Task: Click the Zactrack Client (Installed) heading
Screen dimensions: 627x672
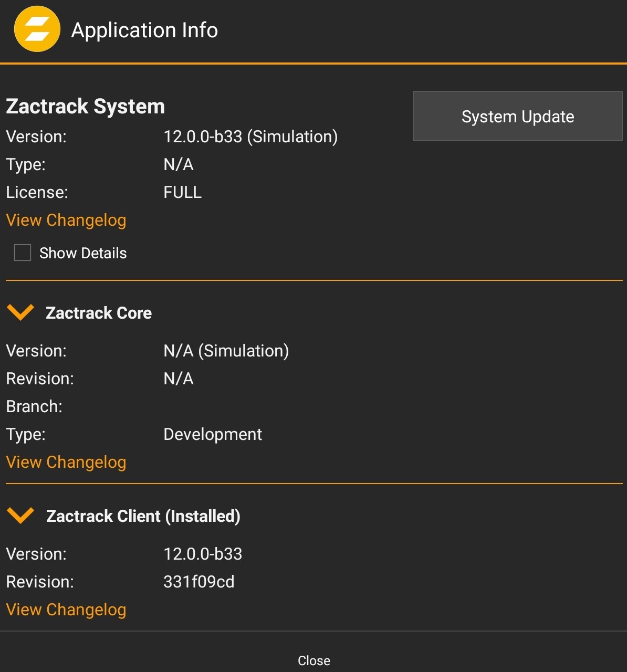Action: tap(143, 516)
